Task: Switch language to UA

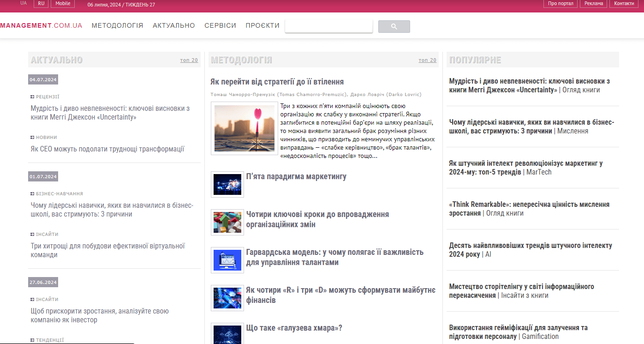Action: coord(24,3)
